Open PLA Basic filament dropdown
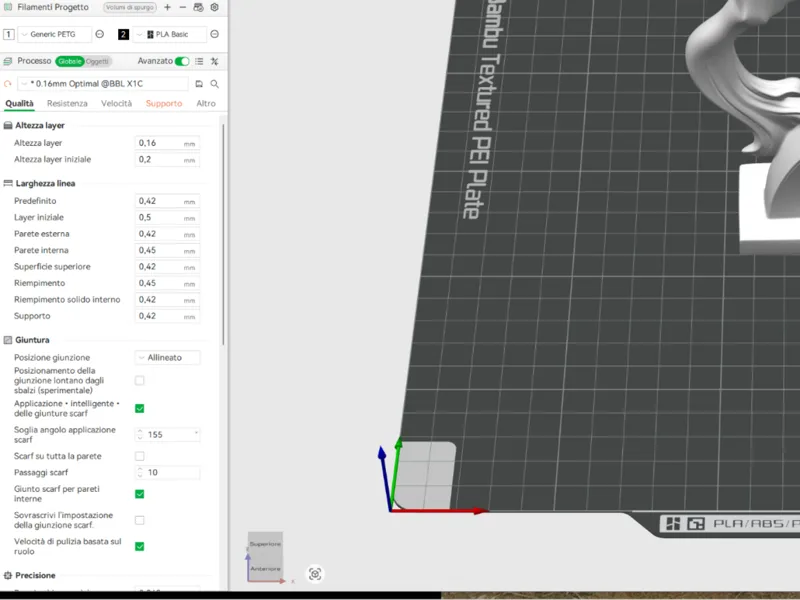The height and width of the screenshot is (600, 800). pyautogui.click(x=170, y=34)
